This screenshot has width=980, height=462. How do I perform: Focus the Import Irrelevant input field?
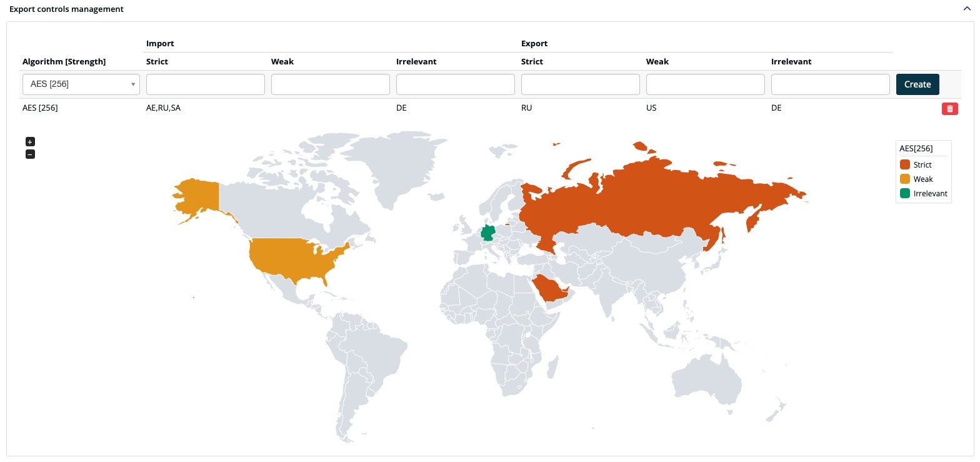[456, 84]
